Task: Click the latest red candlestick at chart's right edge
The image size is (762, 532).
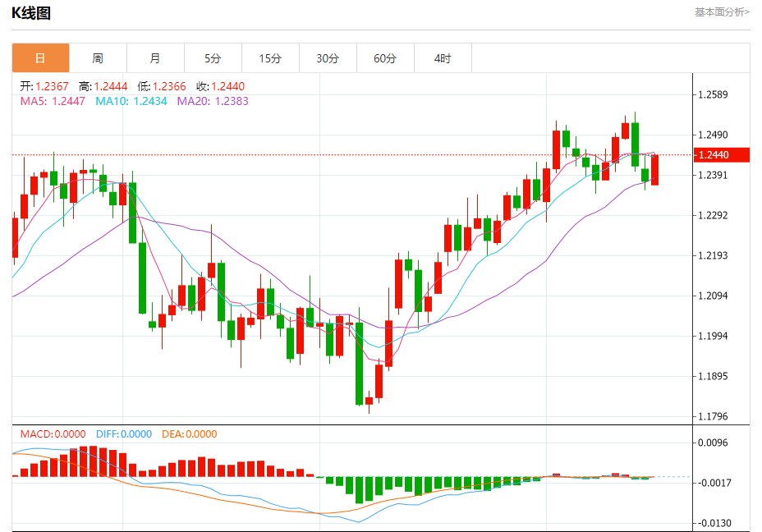Action: (654, 170)
